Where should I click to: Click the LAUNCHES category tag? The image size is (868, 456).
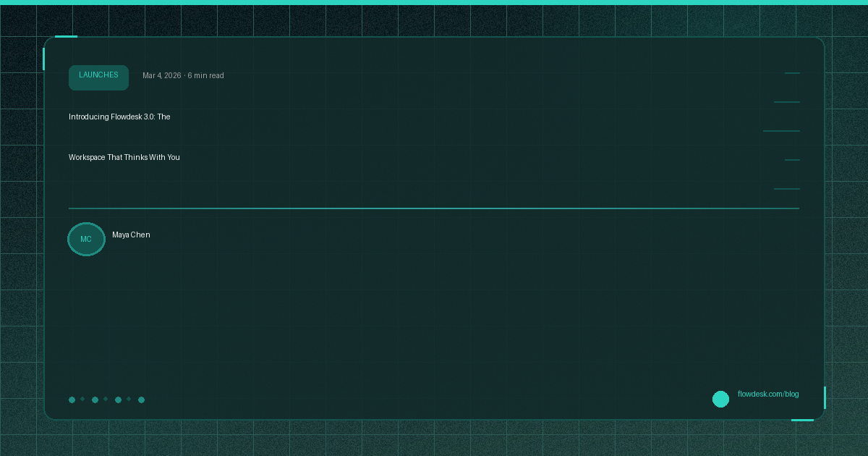tap(98, 77)
